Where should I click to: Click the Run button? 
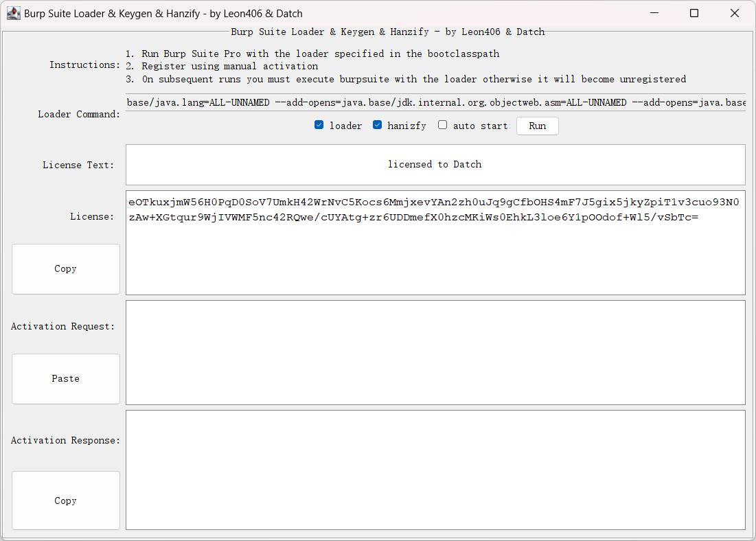[x=537, y=126]
